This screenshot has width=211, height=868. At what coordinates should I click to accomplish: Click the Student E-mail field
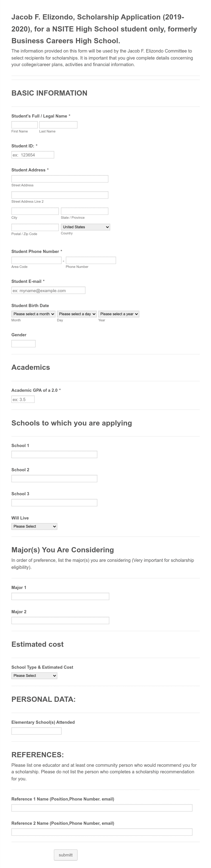click(x=48, y=291)
